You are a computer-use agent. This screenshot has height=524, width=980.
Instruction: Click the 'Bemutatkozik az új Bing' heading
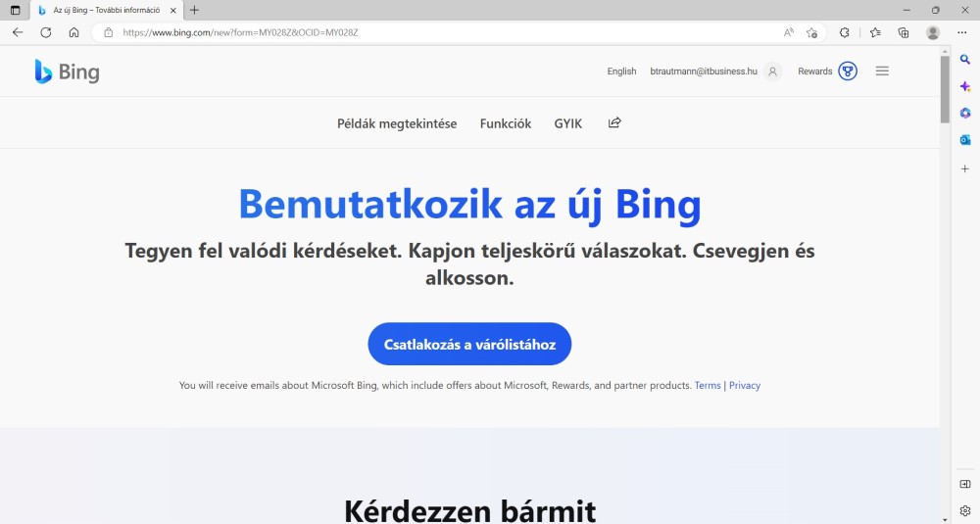(469, 205)
